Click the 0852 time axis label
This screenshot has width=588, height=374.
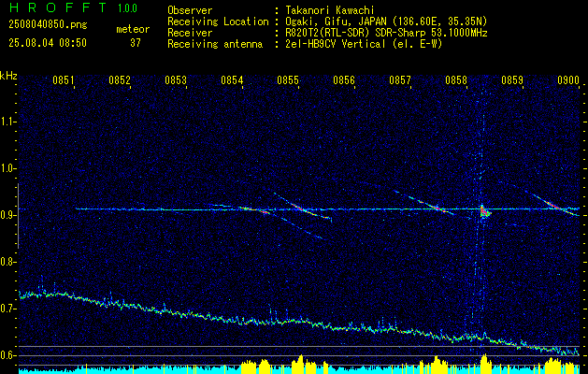[x=120, y=79]
